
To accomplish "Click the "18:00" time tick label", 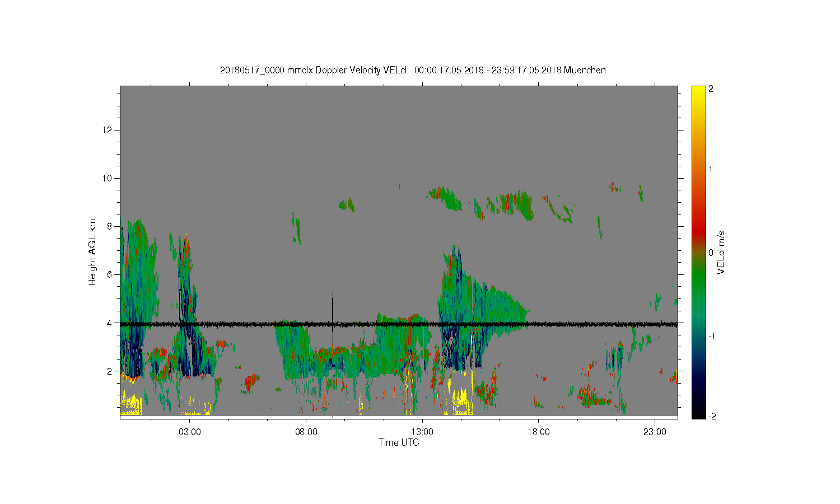I will click(x=539, y=432).
